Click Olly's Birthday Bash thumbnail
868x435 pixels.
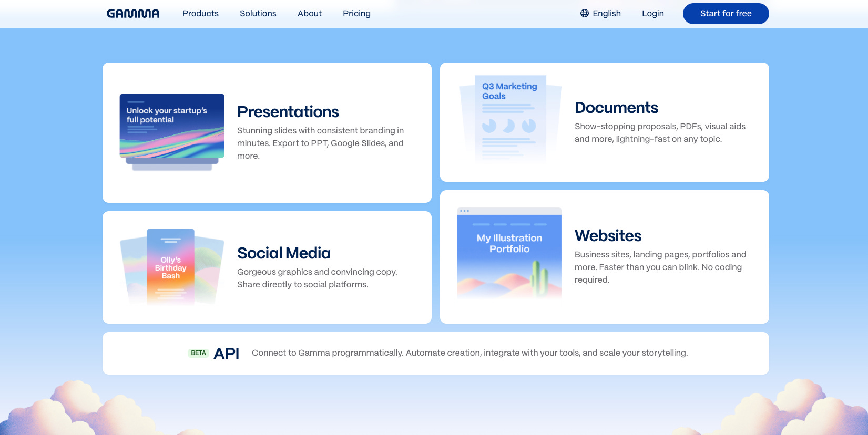pos(172,267)
